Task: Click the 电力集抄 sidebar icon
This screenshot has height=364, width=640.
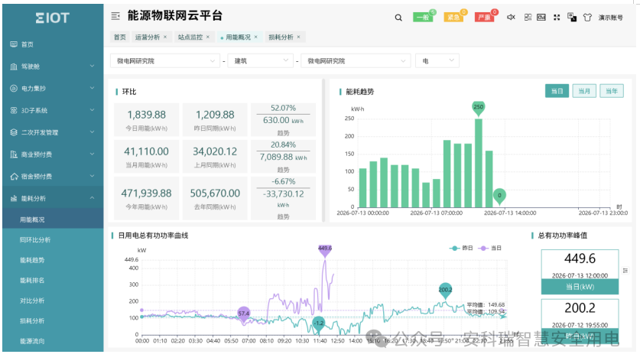Action: point(14,88)
